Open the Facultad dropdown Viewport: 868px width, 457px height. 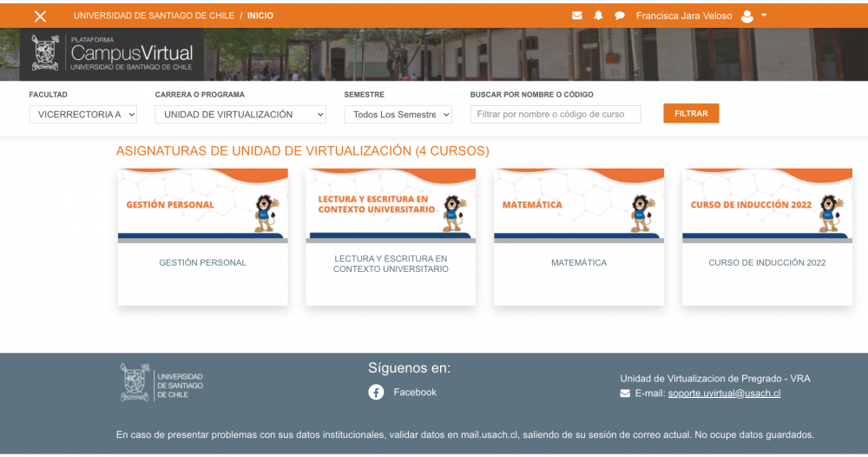83,114
